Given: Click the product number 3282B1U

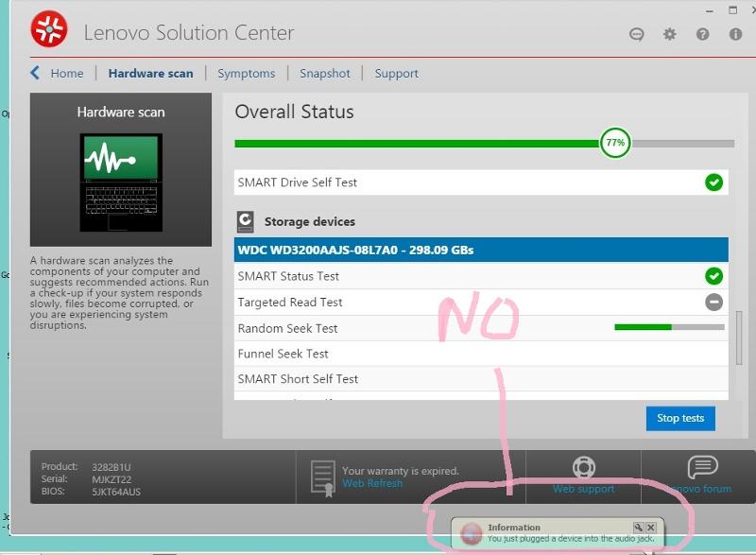Looking at the screenshot, I should [x=112, y=467].
